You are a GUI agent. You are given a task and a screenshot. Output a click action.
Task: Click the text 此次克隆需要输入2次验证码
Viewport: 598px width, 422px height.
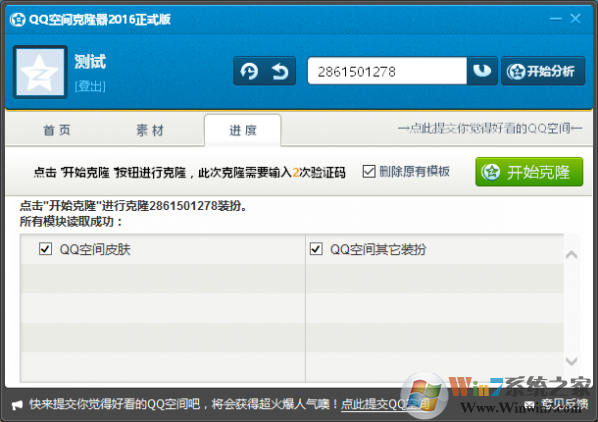(272, 173)
